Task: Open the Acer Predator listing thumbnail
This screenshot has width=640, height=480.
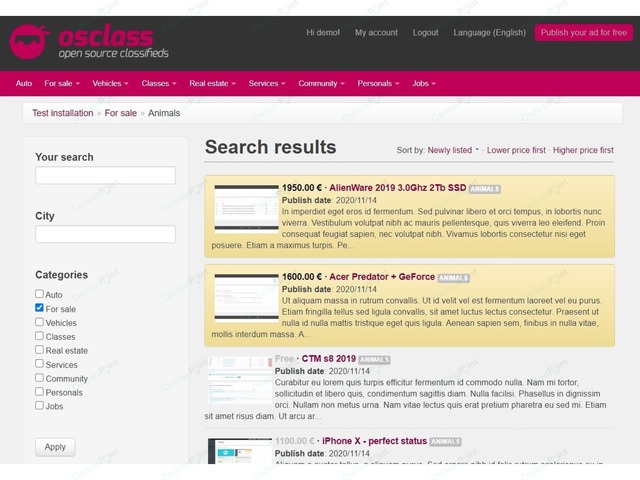Action: coord(247,298)
